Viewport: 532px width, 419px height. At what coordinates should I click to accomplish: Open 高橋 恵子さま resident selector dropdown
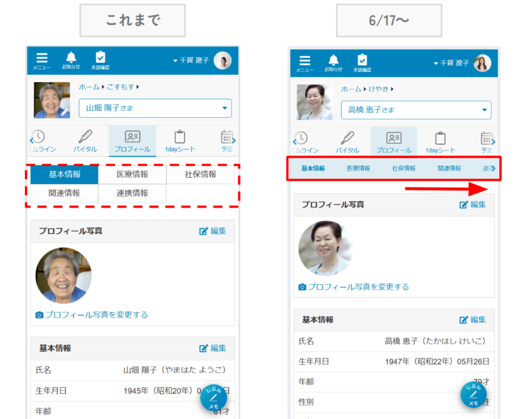(416, 110)
